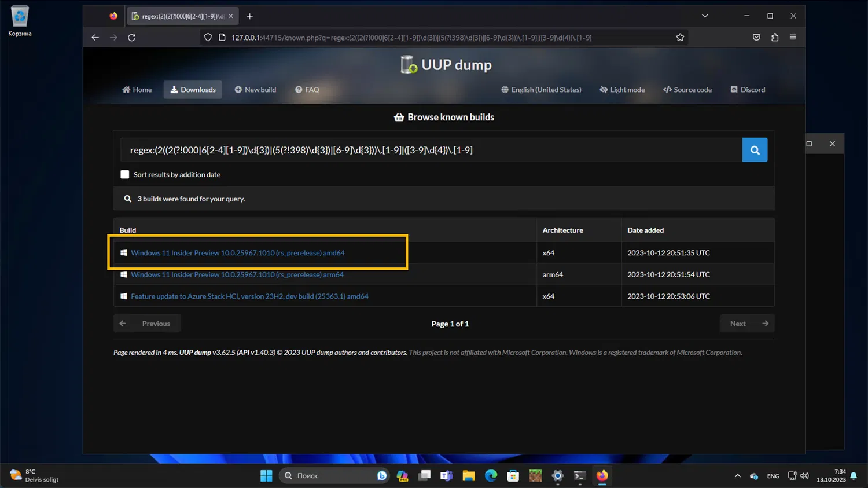Viewport: 868px width, 488px height.
Task: Go to the Home page
Action: click(137, 90)
